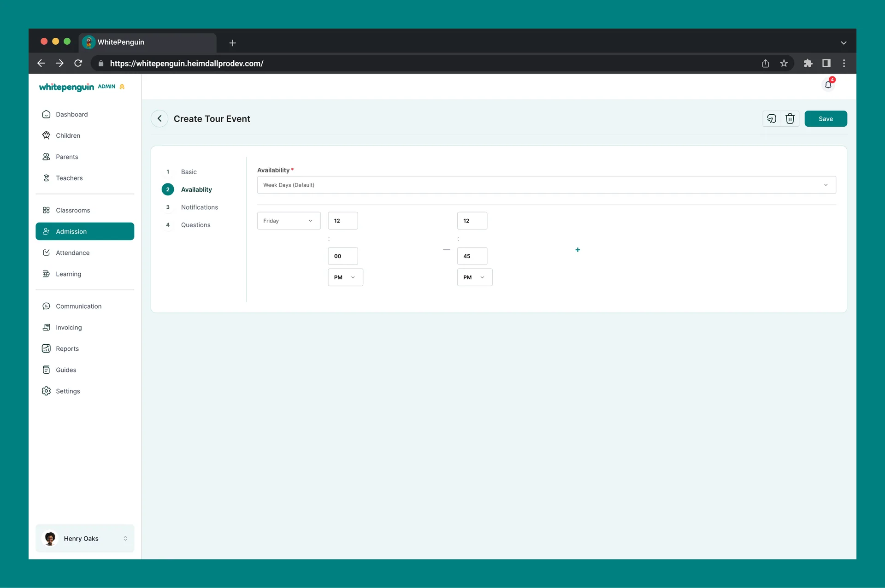Image resolution: width=885 pixels, height=588 pixels.
Task: Click the end minutes field 45
Action: pos(472,256)
